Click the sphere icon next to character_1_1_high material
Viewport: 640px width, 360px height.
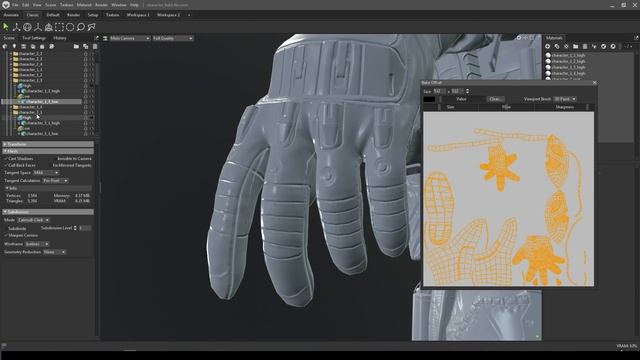tap(549, 55)
